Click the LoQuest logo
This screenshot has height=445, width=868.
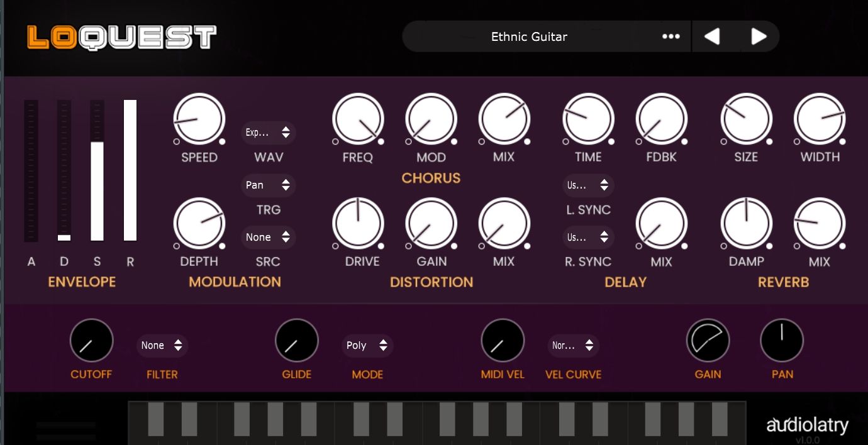[122, 37]
